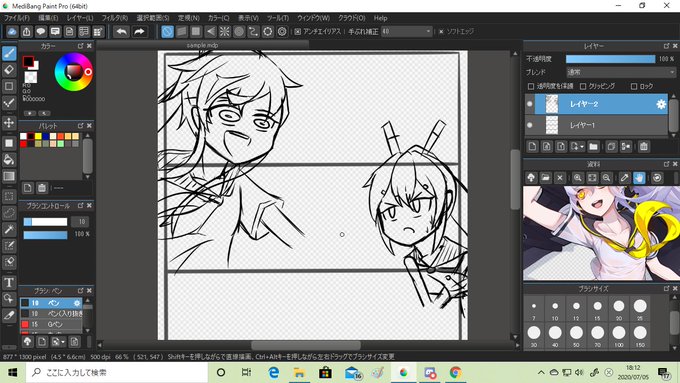The height and width of the screenshot is (383, 680).
Task: Open the フィルタ(R) menu
Action: 114,18
